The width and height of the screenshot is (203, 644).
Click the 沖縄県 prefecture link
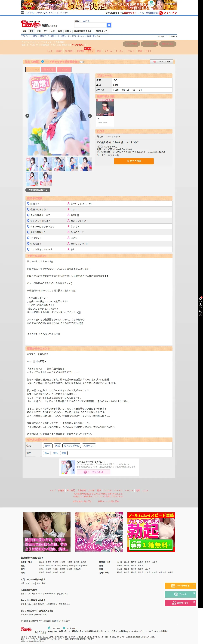pyautogui.click(x=170, y=572)
